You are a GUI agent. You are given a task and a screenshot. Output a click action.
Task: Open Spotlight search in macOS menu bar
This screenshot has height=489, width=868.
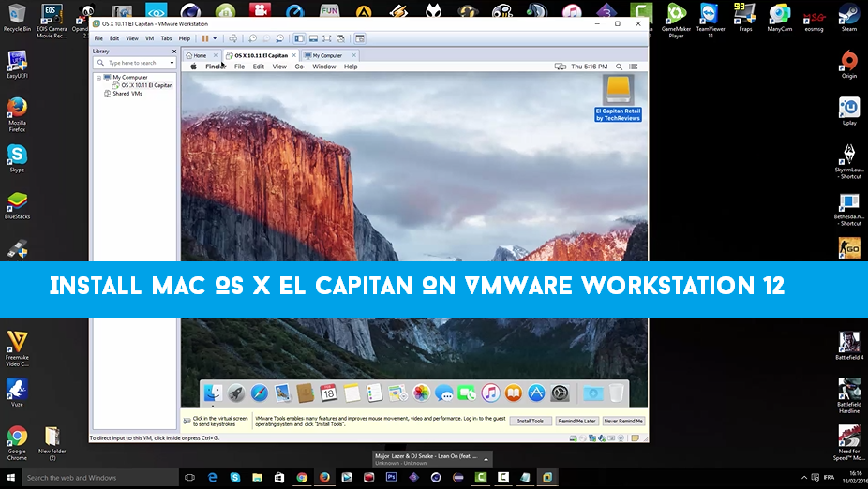pos(619,67)
